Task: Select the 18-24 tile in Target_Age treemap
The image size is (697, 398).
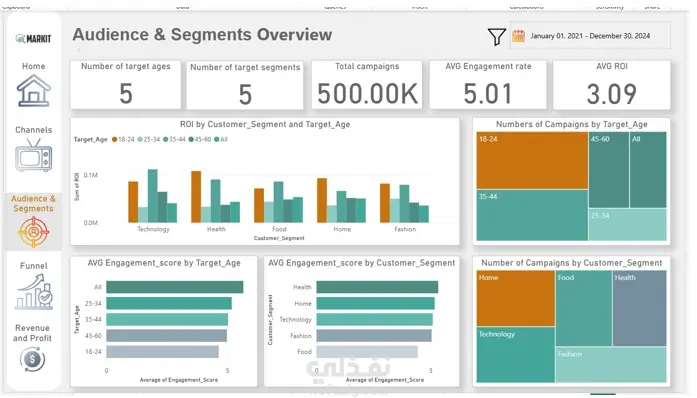Action: (532, 161)
